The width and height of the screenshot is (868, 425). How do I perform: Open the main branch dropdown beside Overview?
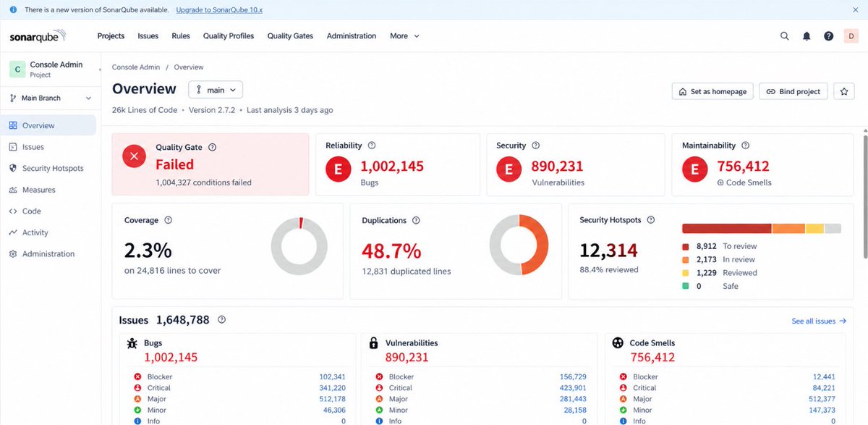click(216, 90)
